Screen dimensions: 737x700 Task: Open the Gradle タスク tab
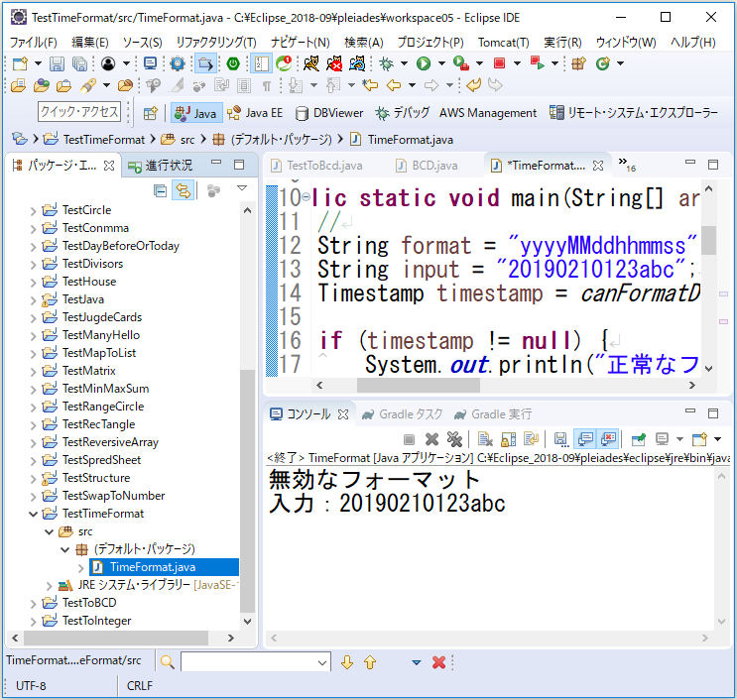tap(403, 414)
